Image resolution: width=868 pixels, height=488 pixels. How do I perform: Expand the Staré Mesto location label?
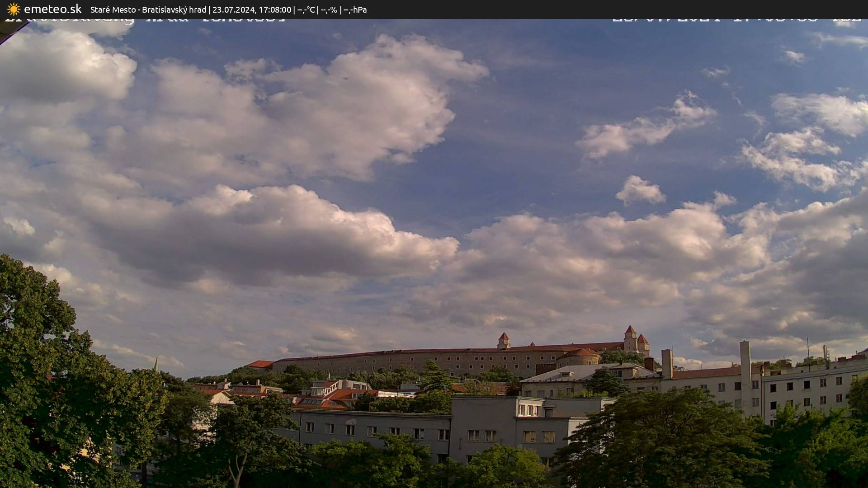113,9
